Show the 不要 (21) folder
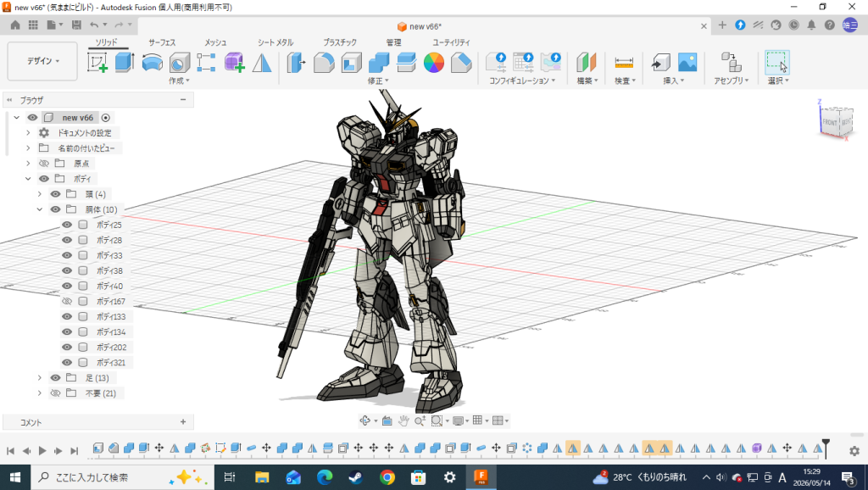 point(55,393)
